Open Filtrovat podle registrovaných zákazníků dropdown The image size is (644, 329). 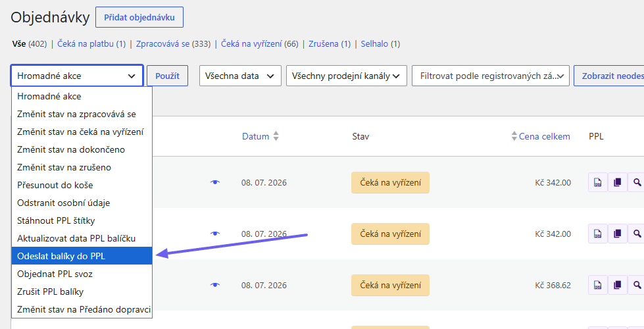point(490,76)
